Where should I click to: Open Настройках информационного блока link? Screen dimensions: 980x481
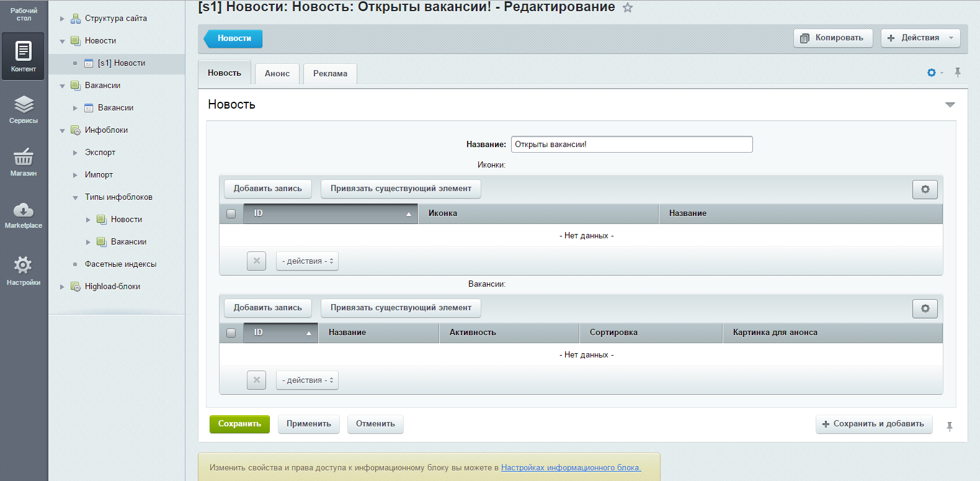[x=571, y=467]
